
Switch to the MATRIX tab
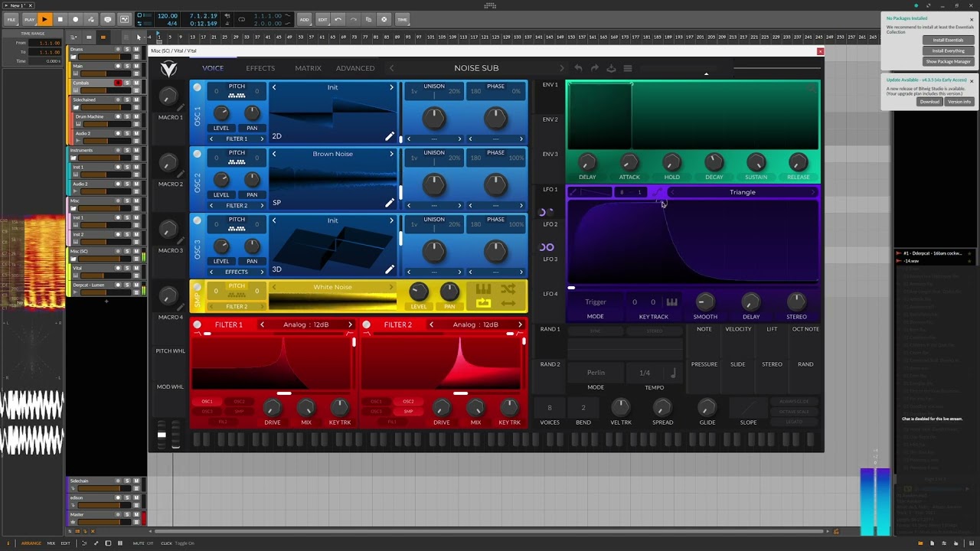pyautogui.click(x=308, y=68)
